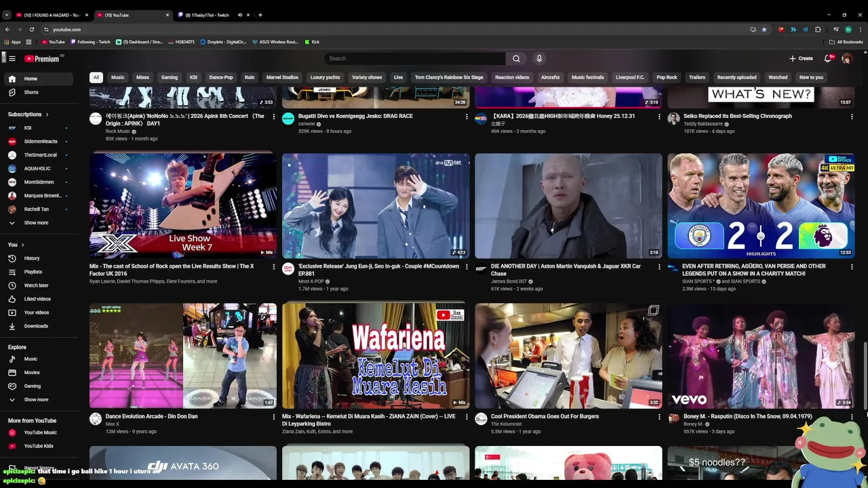Open the new tab plus button
The width and height of the screenshot is (868, 488).
pyautogui.click(x=260, y=15)
